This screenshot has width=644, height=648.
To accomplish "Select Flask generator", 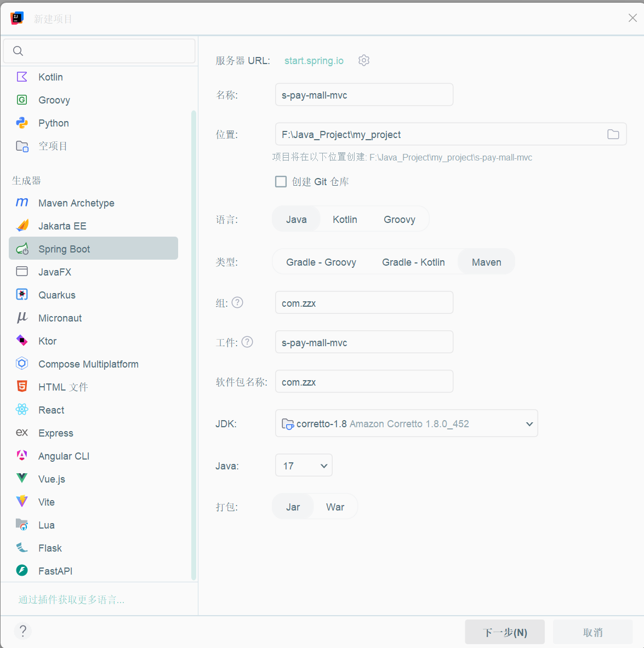I will 94,548.
